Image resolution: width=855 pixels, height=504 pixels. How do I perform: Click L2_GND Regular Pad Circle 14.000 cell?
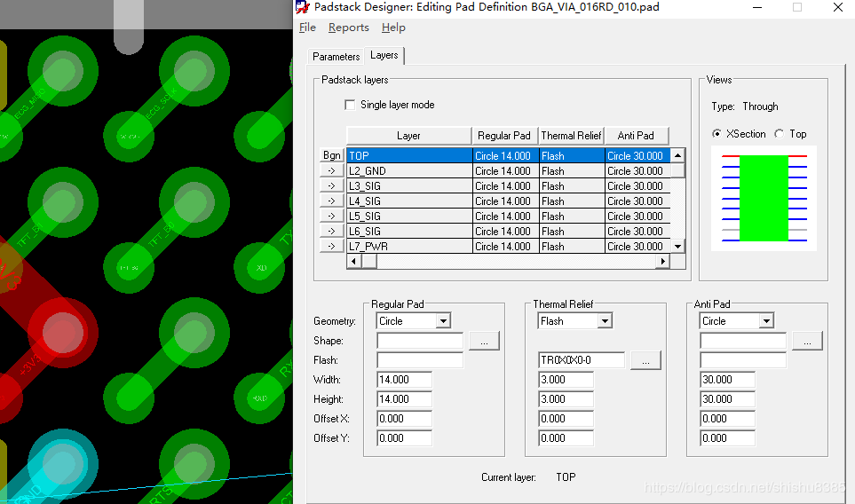[505, 171]
